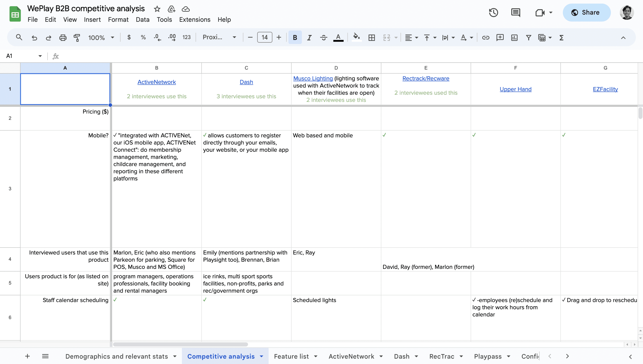Toggle bold formatting button
The height and width of the screenshot is (364, 643).
[295, 37]
